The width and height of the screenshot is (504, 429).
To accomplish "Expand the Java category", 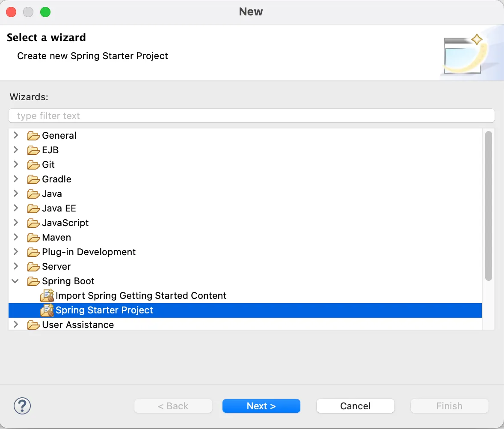I will (x=15, y=193).
